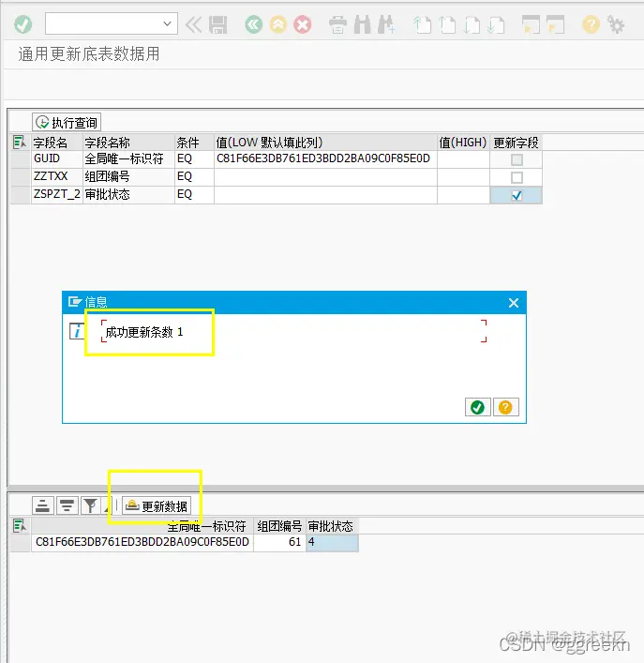Click the Print icon in toolbar
The height and width of the screenshot is (663, 644).
tap(337, 25)
